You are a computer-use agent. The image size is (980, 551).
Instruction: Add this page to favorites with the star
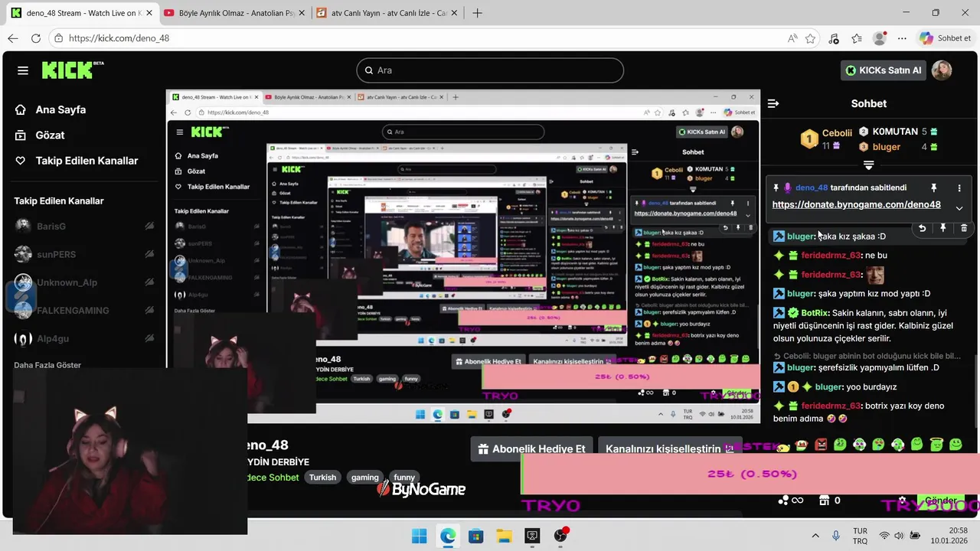(x=810, y=38)
